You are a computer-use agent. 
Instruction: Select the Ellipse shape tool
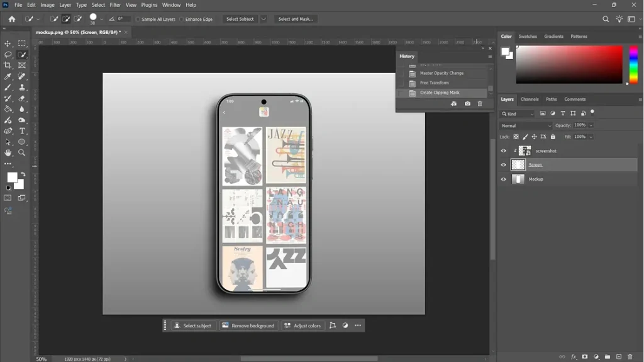[x=22, y=142]
